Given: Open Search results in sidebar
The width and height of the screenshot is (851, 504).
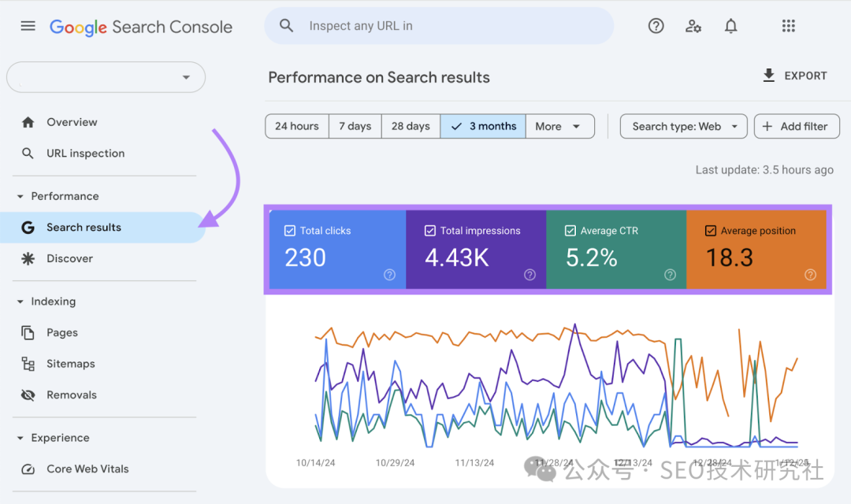Looking at the screenshot, I should click(103, 228).
